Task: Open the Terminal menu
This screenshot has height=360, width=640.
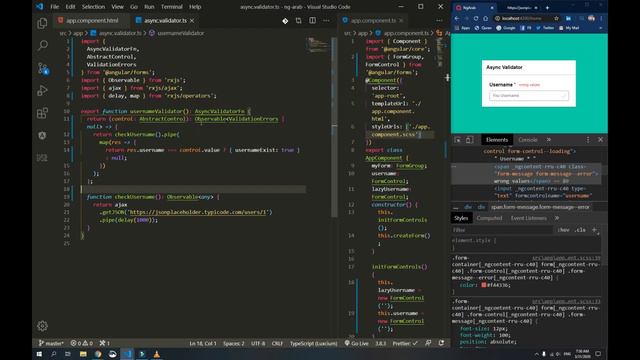Action: click(171, 7)
